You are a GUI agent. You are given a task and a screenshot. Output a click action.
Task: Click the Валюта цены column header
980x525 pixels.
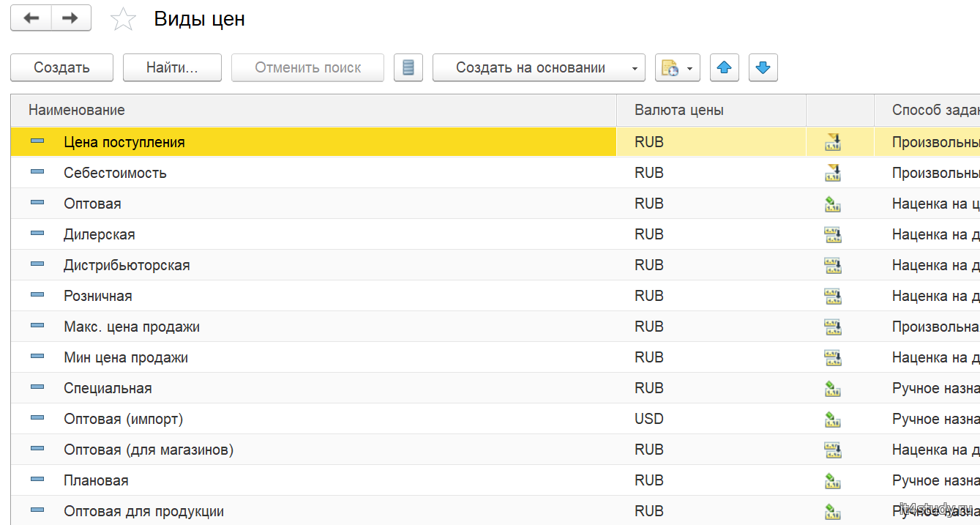(x=678, y=110)
